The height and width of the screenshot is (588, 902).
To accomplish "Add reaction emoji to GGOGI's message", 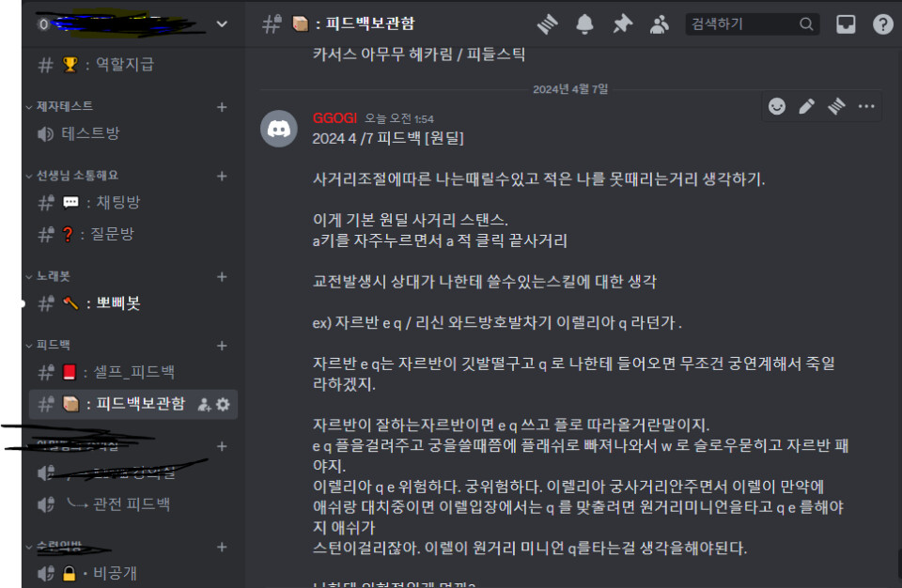I will tap(777, 106).
